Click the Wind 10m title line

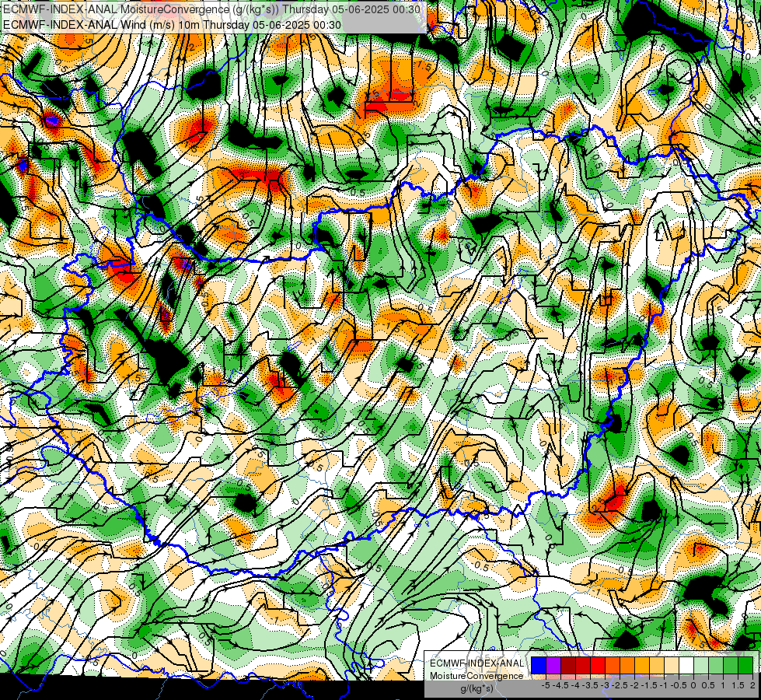(172, 25)
